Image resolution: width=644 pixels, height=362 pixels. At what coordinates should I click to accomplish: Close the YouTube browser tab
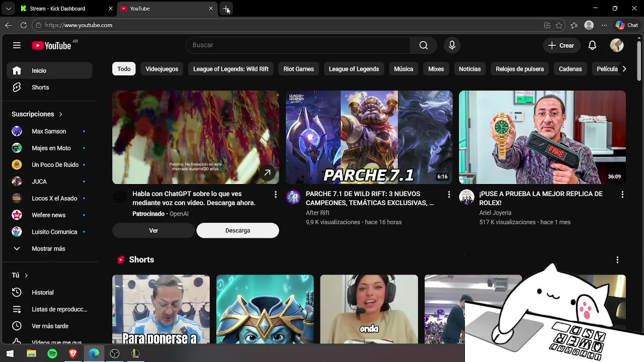[211, 9]
